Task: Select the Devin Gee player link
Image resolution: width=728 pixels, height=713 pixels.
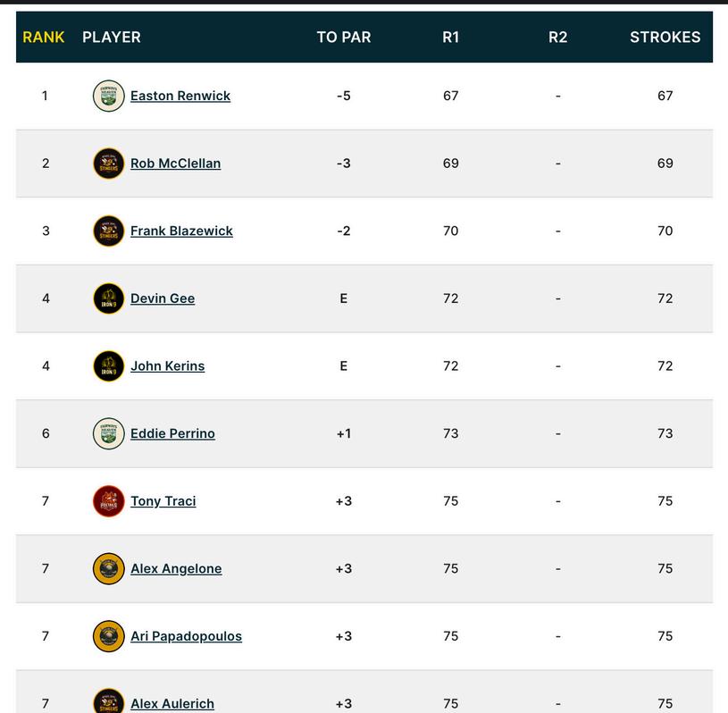Action: point(163,298)
